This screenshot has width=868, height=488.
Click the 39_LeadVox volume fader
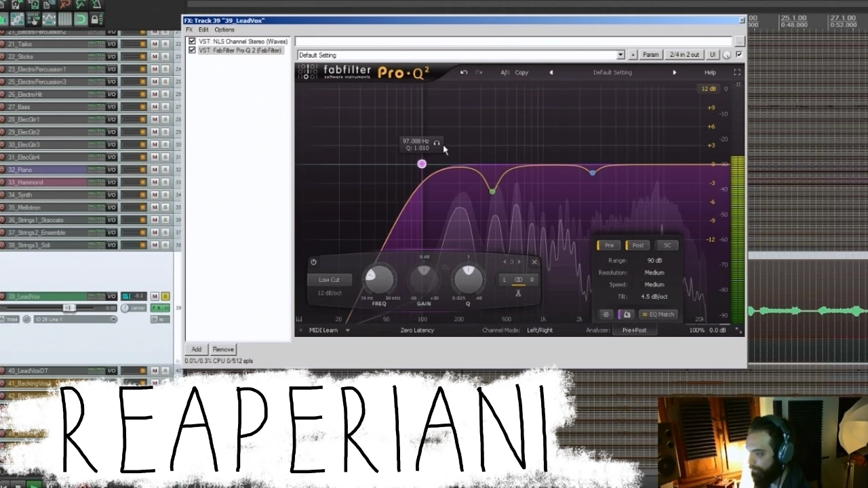(68, 308)
